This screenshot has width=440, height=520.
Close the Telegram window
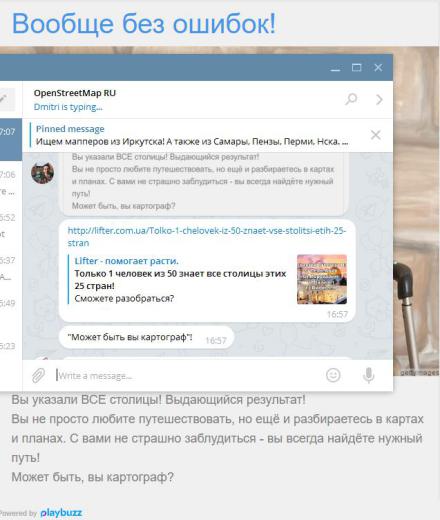pos(378,68)
